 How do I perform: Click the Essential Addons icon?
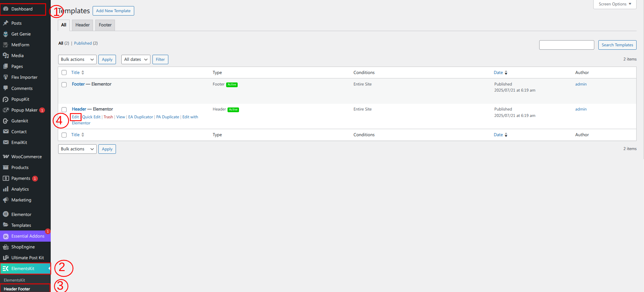coord(6,236)
